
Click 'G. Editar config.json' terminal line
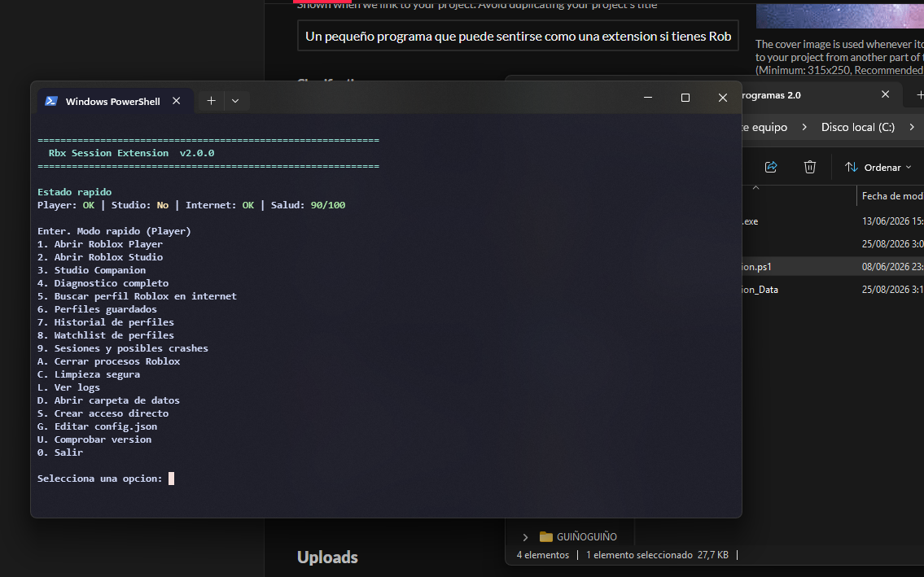pyautogui.click(x=97, y=426)
